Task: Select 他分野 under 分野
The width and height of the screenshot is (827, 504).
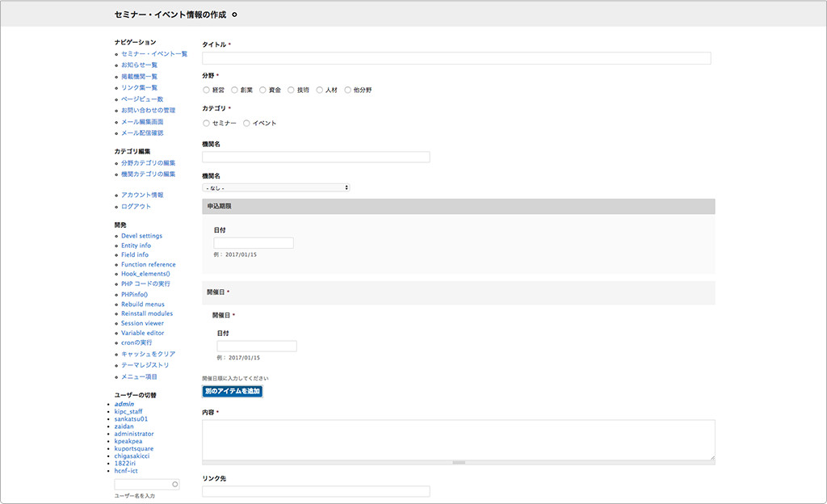Action: (347, 90)
